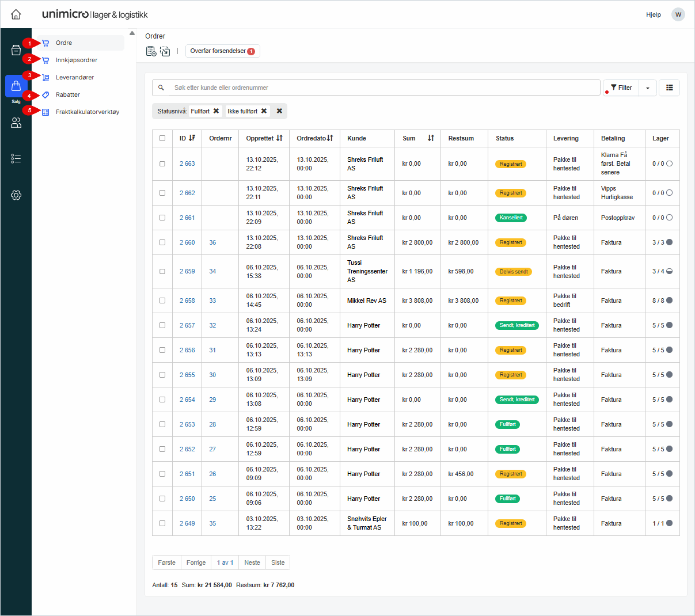The height and width of the screenshot is (616, 695).
Task: Select Fraktkalkulatorverktøy in the side menu
Action: click(x=88, y=112)
